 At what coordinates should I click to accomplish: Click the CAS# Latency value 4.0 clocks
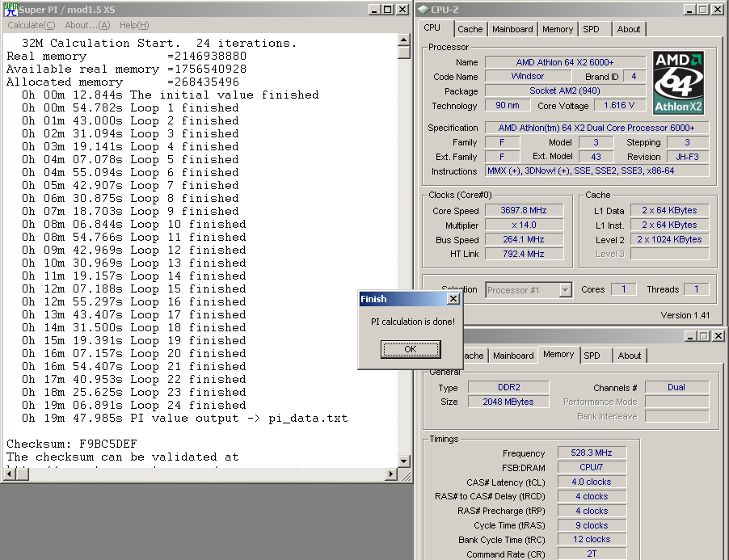click(592, 482)
